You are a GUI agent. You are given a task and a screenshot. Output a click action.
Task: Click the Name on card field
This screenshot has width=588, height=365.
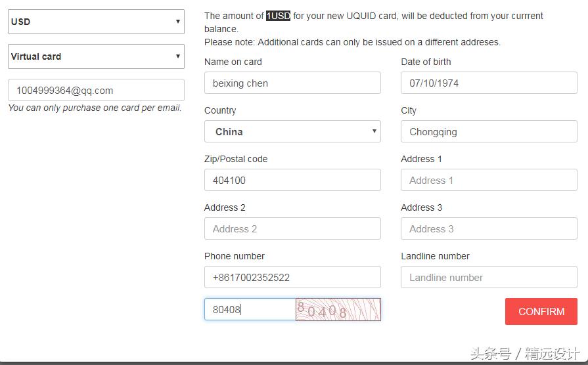point(292,83)
